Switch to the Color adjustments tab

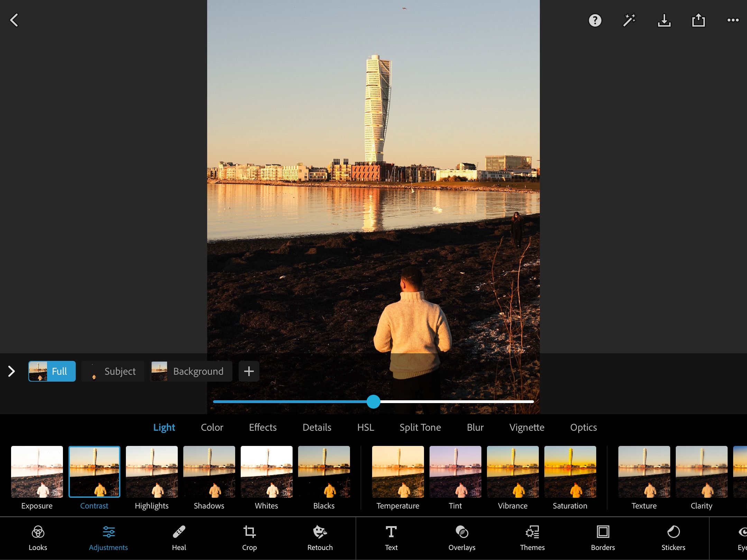(x=212, y=427)
